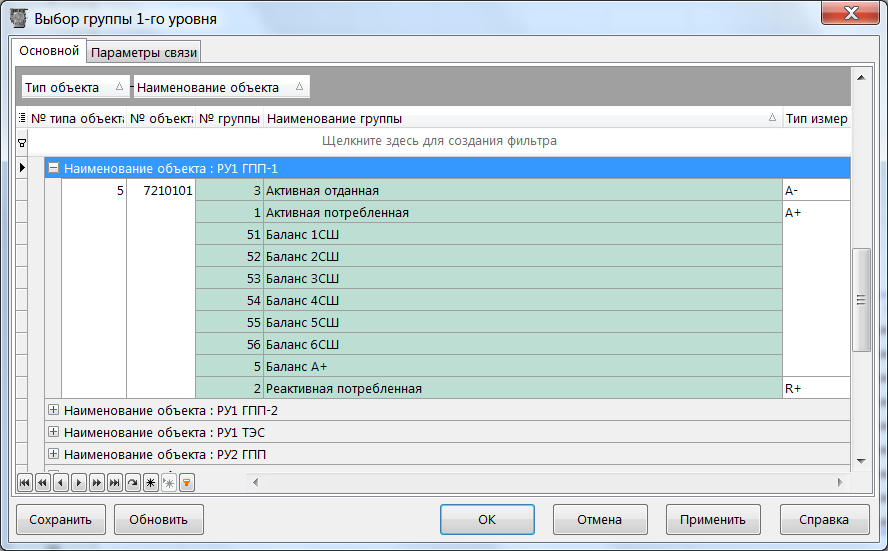This screenshot has height=551, width=888.
Task: Expand the РУ2 ГПП group
Action: click(54, 454)
